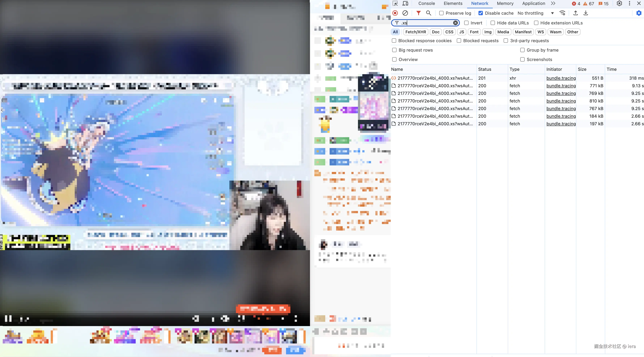Open network search magnifier icon
Viewport: 644px width, 357px height.
click(429, 13)
